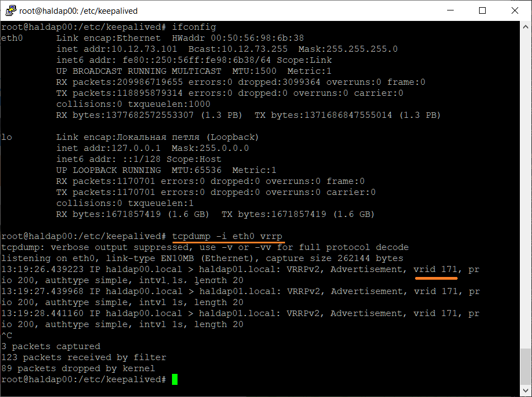The image size is (532, 397).
Task: Click 'dropped:3099364' value
Action: (280, 82)
